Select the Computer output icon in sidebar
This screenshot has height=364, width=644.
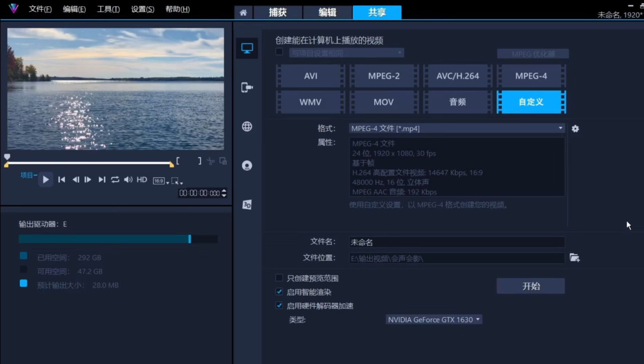click(247, 49)
